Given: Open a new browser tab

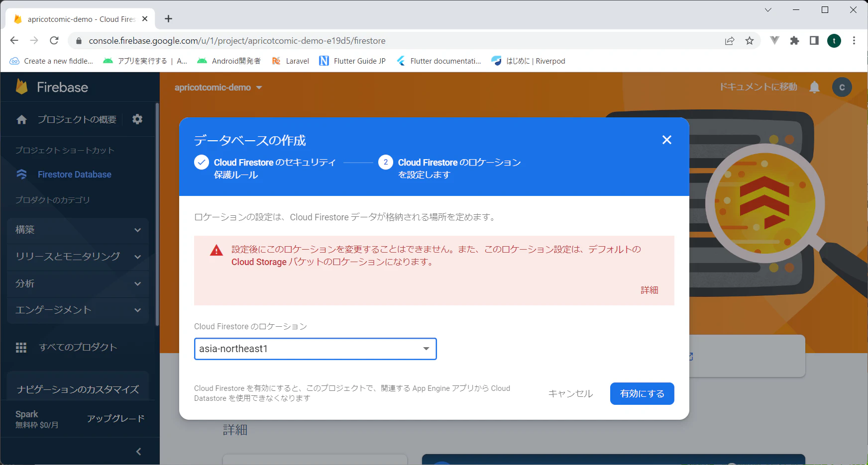Looking at the screenshot, I should pyautogui.click(x=169, y=19).
